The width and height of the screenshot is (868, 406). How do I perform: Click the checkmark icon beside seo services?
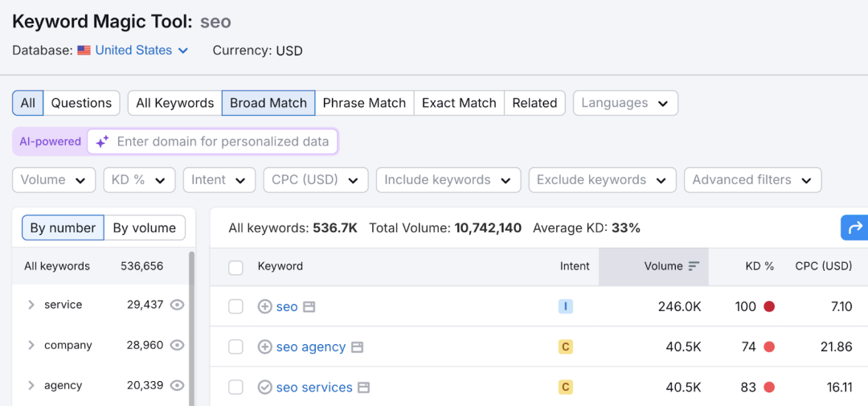pyautogui.click(x=264, y=388)
